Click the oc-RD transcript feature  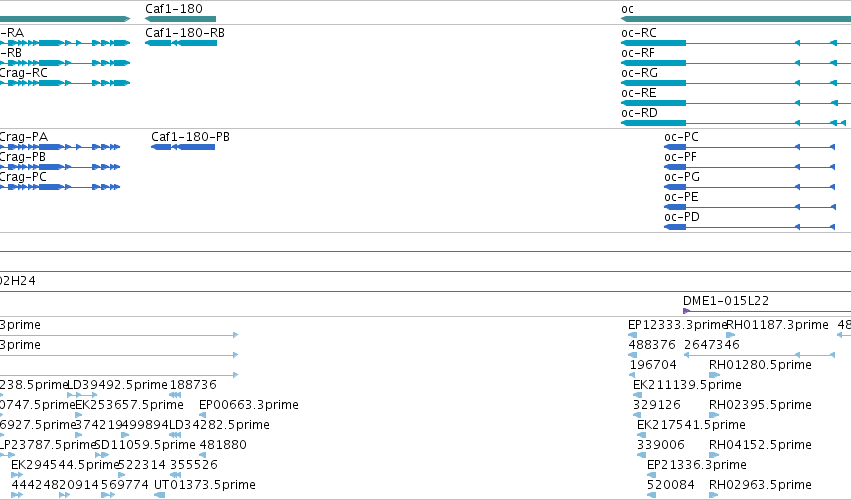pos(735,123)
